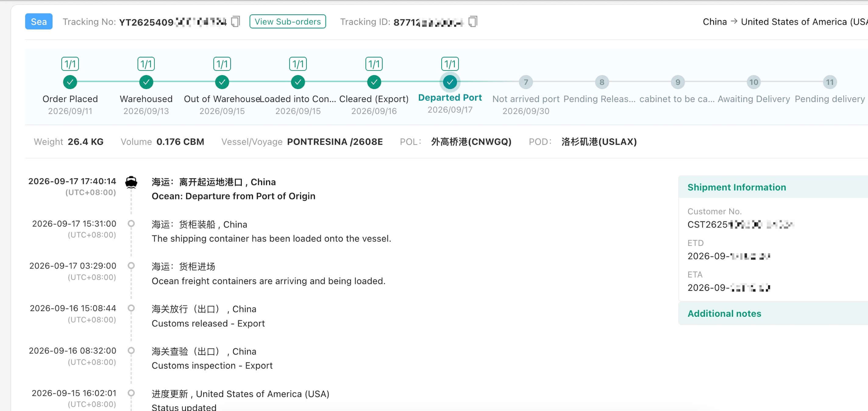The image size is (868, 411).
Task: Click the container loaded onto vessel event text
Action: click(x=271, y=239)
